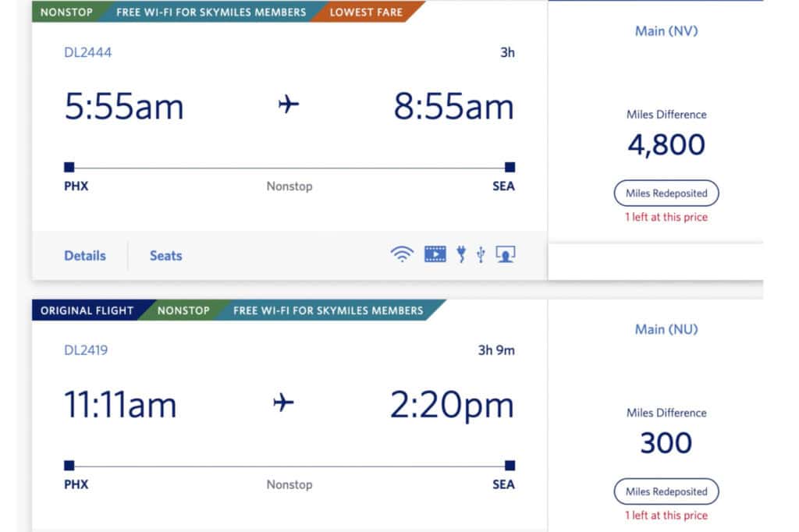
Task: Select the Main (NU) fare for the original flight
Action: click(x=666, y=329)
